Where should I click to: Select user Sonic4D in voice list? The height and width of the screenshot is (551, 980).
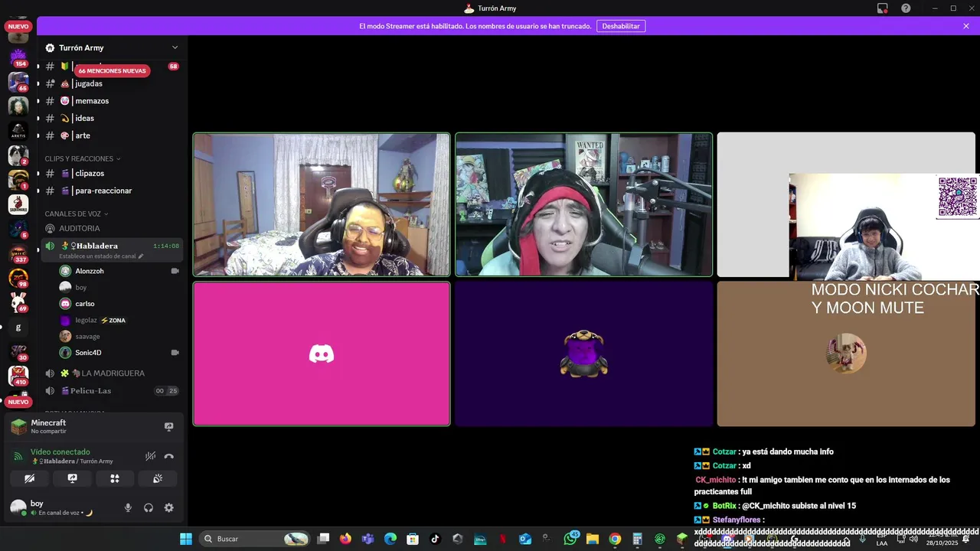pyautogui.click(x=119, y=353)
